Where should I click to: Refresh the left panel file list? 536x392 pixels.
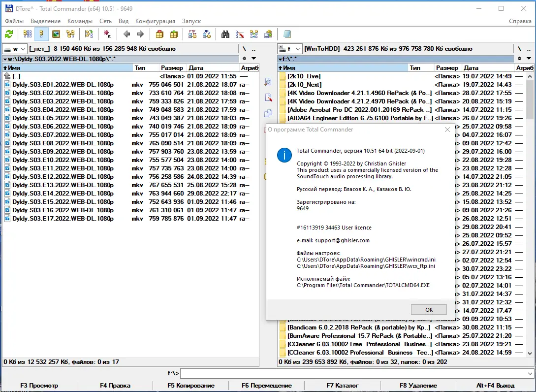coord(8,34)
